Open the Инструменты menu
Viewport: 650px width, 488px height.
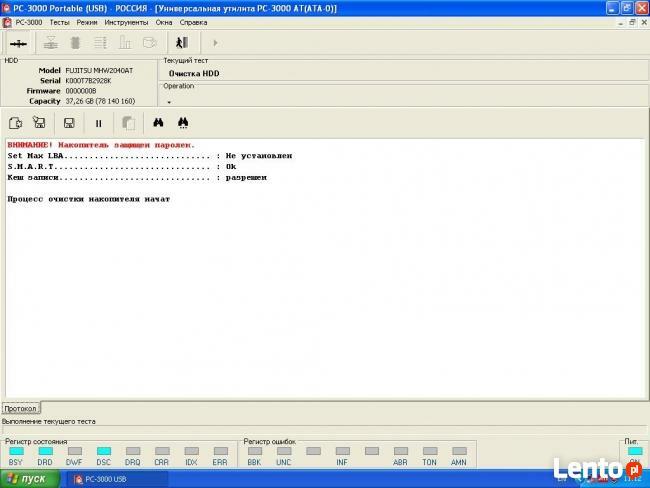pyautogui.click(x=125, y=21)
